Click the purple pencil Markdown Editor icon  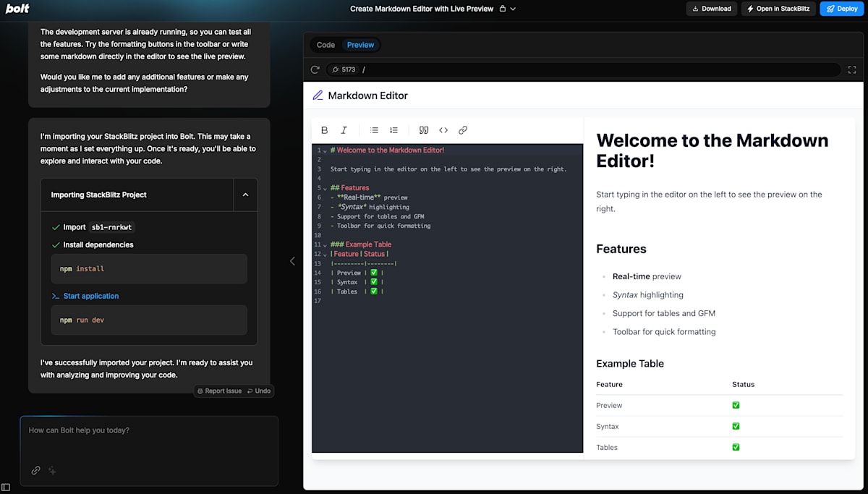coord(318,95)
